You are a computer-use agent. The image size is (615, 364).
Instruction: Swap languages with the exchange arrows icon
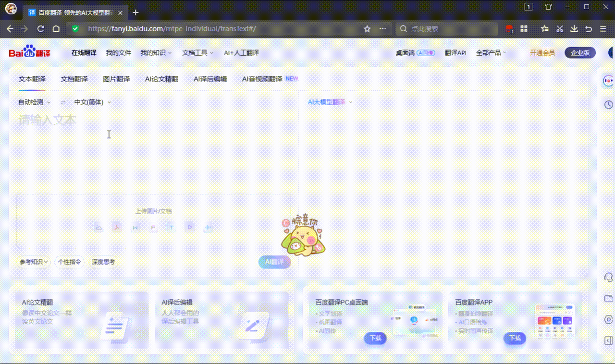[x=63, y=102]
